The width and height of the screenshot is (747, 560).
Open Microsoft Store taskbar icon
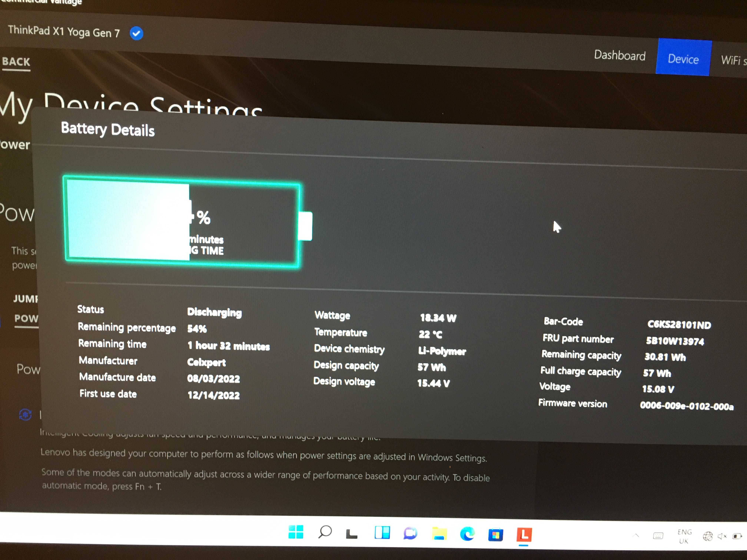(x=495, y=535)
